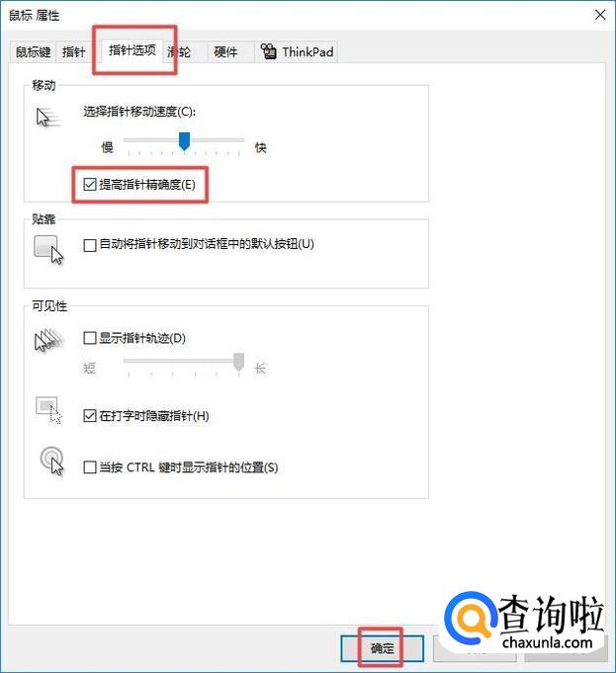Switch to the 鼠标键 tab

pos(33,52)
